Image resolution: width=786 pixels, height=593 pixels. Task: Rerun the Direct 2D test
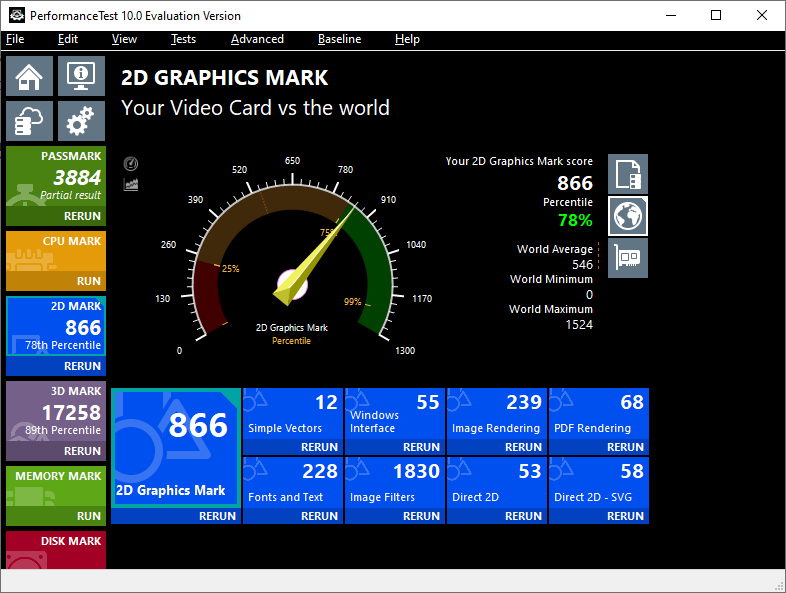[497, 516]
